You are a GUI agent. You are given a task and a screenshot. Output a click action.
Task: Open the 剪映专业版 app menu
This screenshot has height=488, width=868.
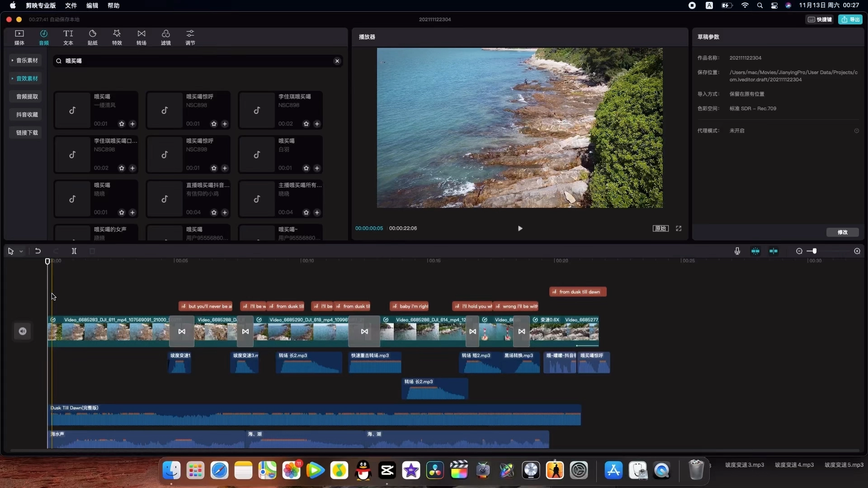(41, 5)
